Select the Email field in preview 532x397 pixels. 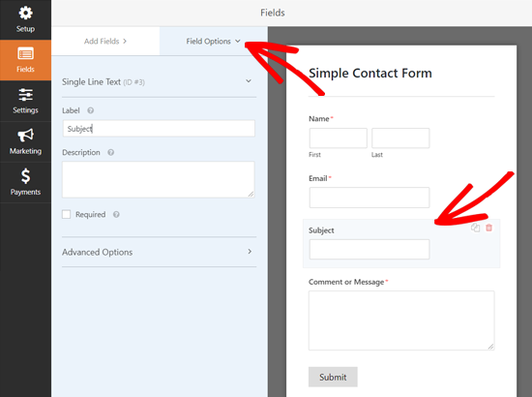point(369,198)
